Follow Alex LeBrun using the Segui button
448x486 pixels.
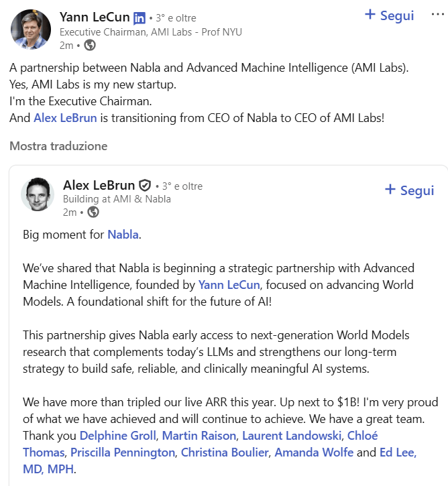tap(409, 190)
